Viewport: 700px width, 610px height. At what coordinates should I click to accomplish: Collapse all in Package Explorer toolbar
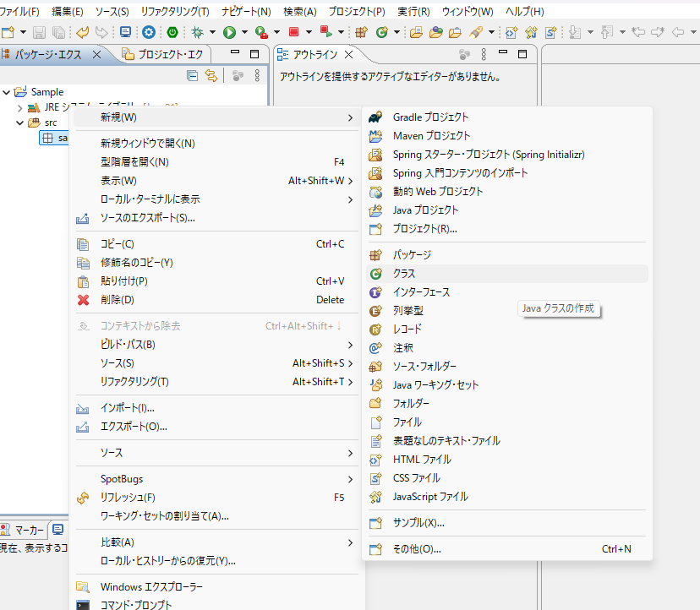193,76
